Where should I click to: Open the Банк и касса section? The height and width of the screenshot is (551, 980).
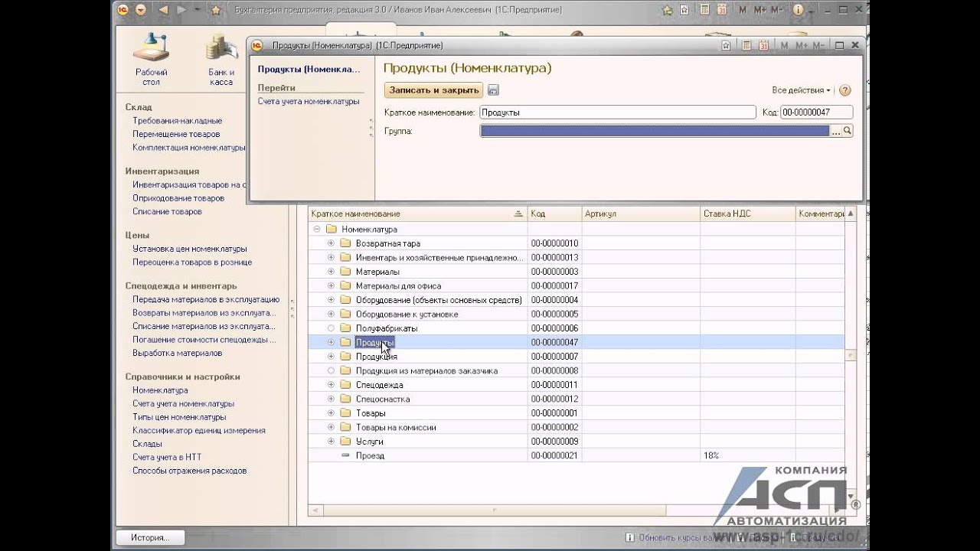tap(221, 59)
